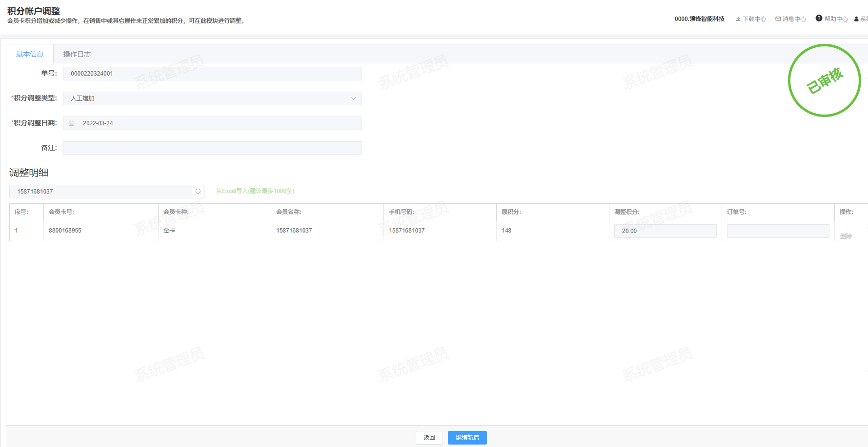Click the 单号 input field

[x=212, y=74]
